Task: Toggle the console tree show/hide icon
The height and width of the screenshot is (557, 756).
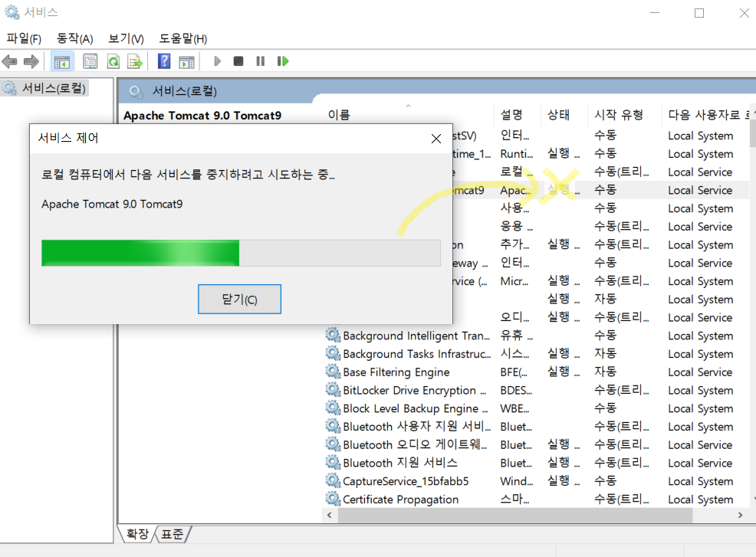Action: point(61,61)
